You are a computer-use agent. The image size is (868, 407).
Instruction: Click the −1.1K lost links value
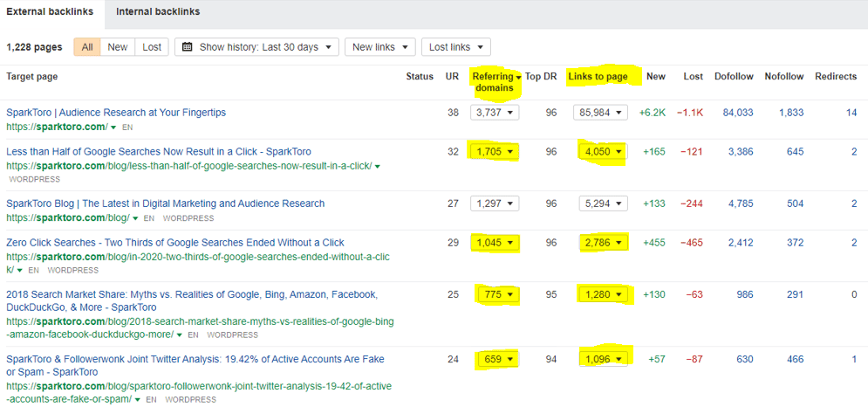[690, 113]
